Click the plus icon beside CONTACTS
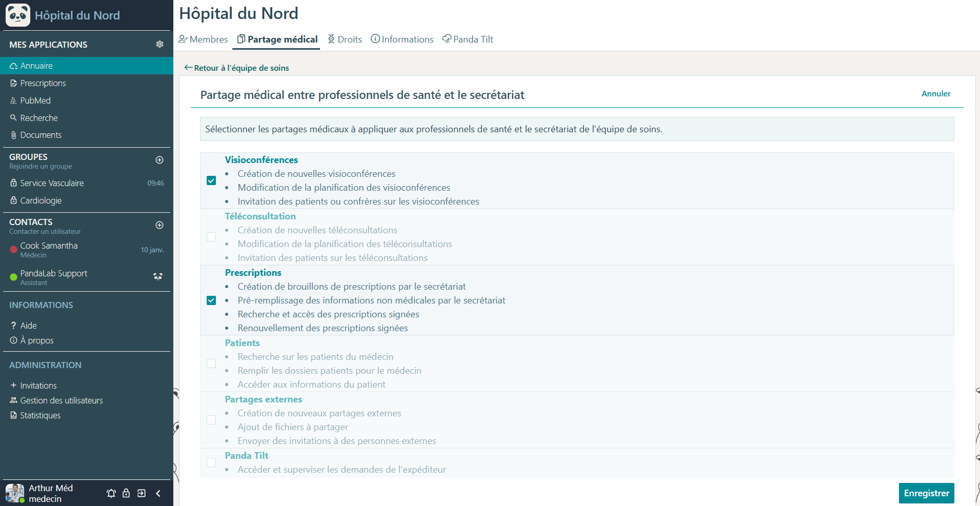Viewport: 980px width, 506px height. click(x=159, y=225)
